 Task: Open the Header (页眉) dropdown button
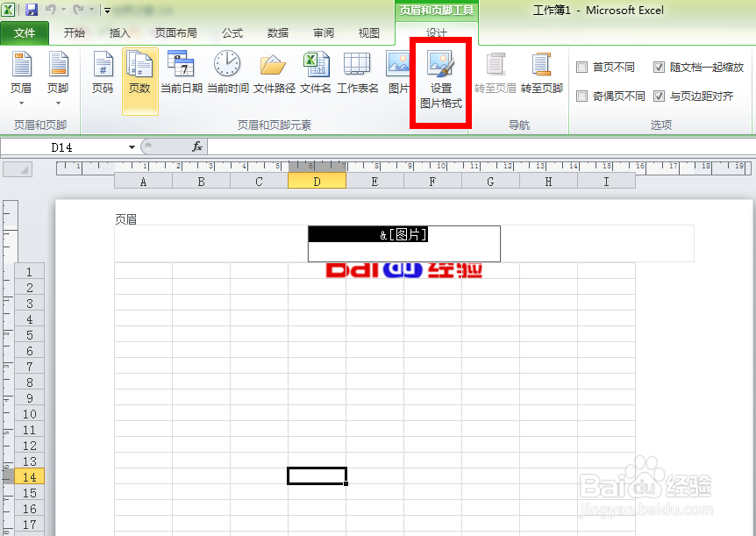tap(21, 79)
